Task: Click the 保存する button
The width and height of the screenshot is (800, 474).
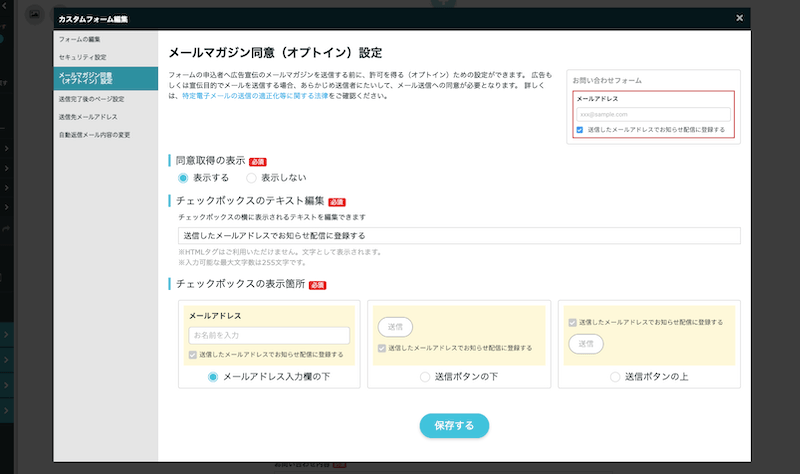Action: click(x=454, y=425)
